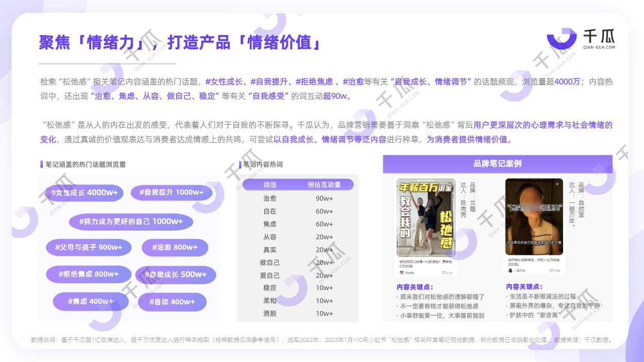Image resolution: width=644 pixels, height=362 pixels.
Task: Click the QIAN-GUA.COM text under the logo
Action: 599,47
